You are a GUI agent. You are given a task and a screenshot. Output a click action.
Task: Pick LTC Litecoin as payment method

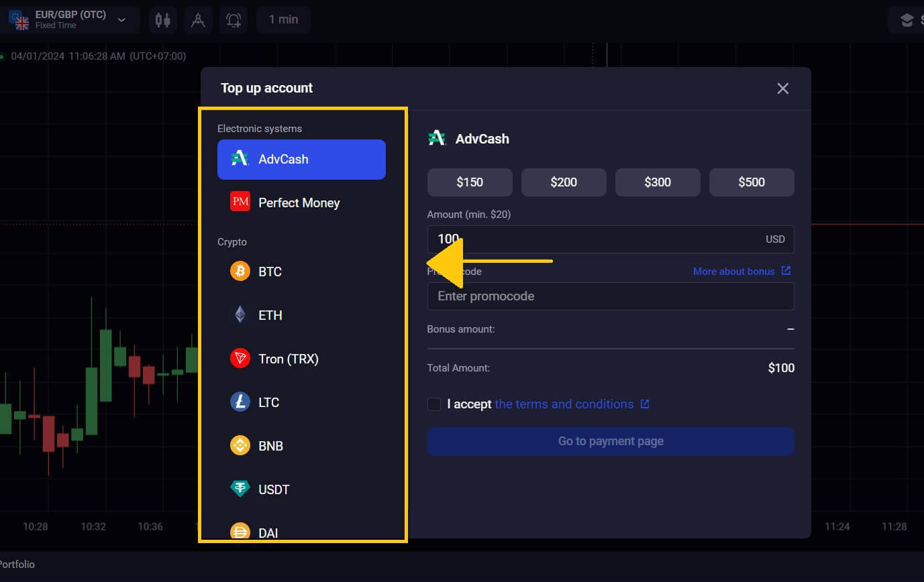(268, 402)
